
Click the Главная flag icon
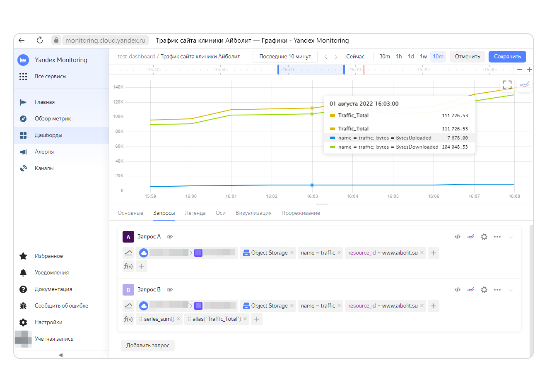tap(23, 102)
